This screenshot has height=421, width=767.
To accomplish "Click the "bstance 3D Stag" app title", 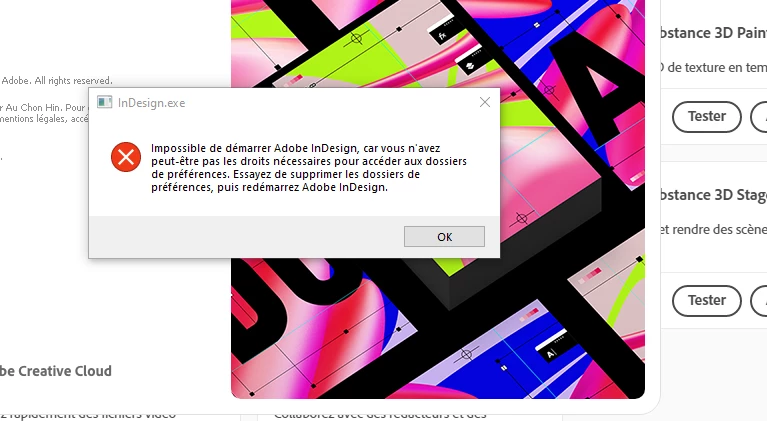I will (713, 195).
